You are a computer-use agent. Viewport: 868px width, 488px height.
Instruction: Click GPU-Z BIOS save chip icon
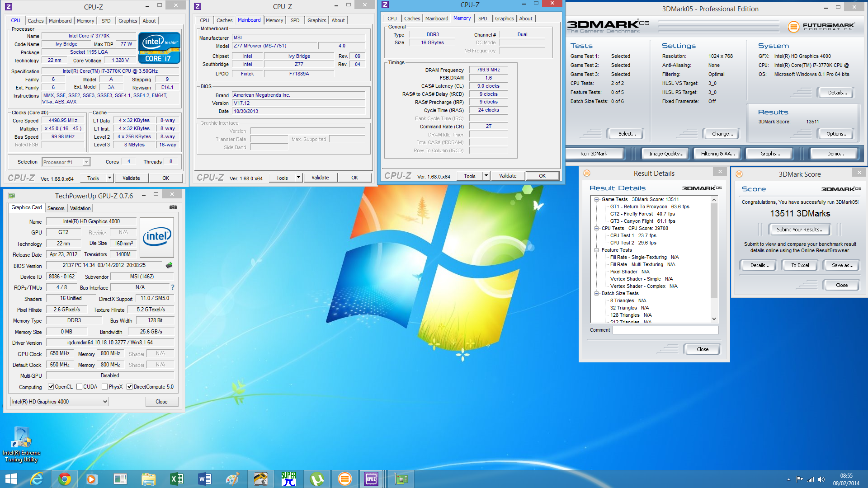pyautogui.click(x=169, y=265)
